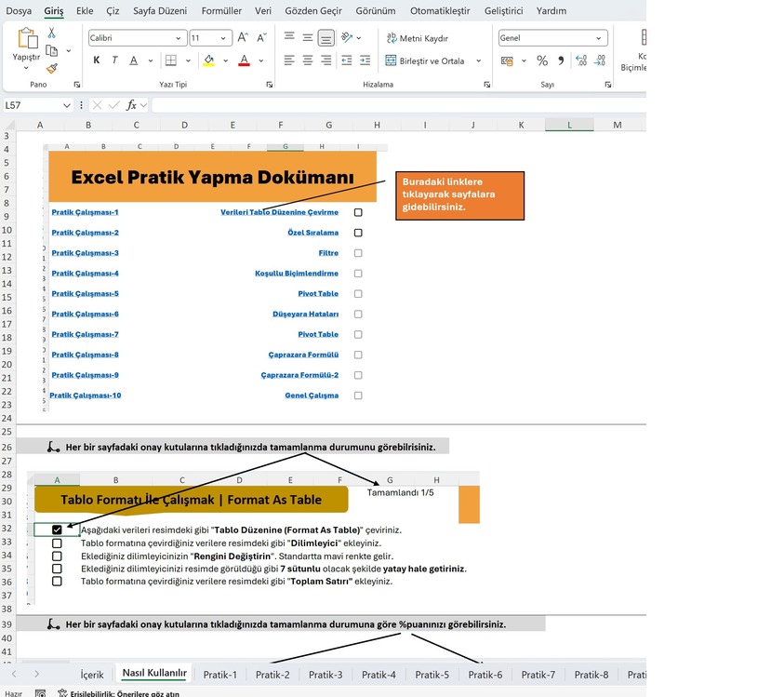Image resolution: width=784 pixels, height=697 pixels.
Task: Check the Rengini Değiştirin task box
Action: coord(57,556)
